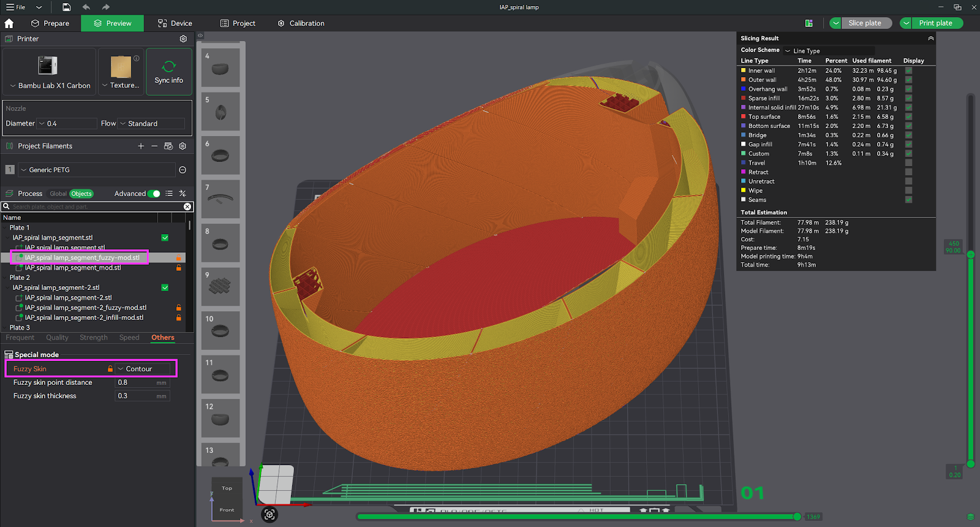Toggle Top surface display checkbox

point(908,116)
